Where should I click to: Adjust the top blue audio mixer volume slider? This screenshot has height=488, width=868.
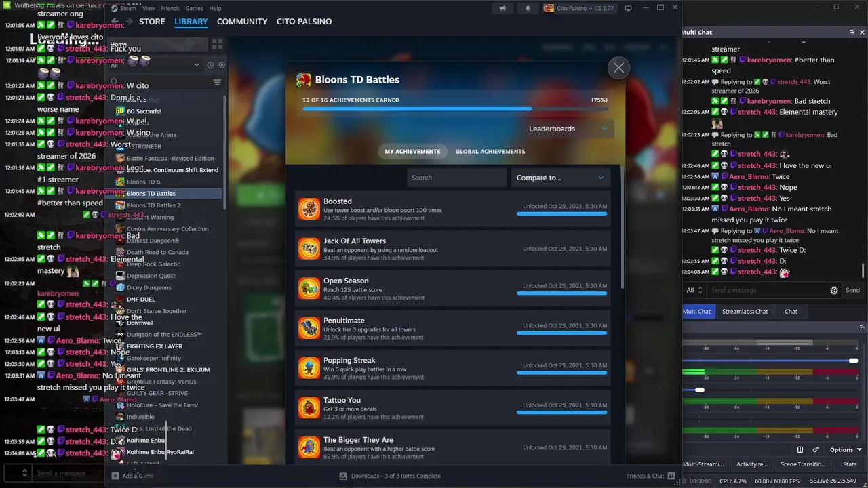coord(853,361)
